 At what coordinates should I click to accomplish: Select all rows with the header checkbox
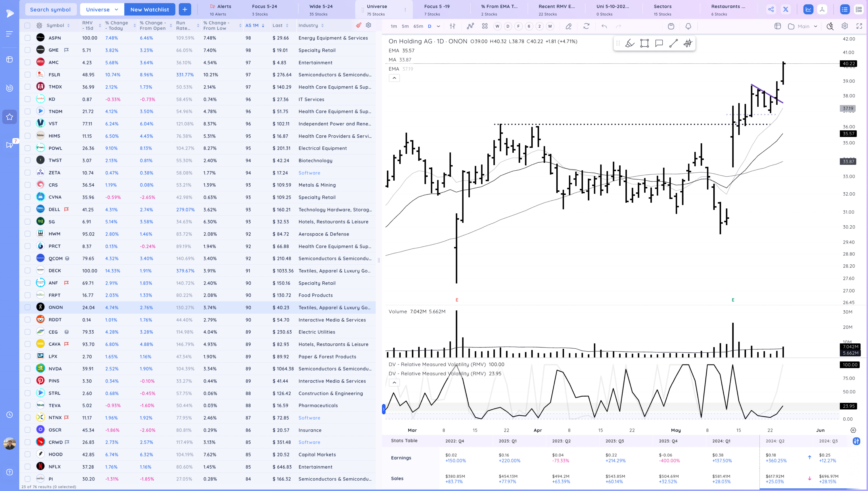(x=27, y=25)
